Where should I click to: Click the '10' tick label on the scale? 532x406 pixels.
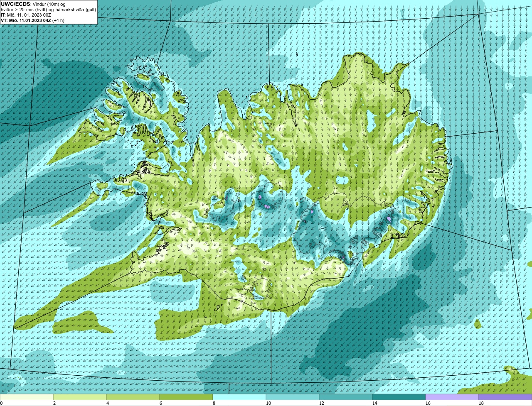pos(268,403)
